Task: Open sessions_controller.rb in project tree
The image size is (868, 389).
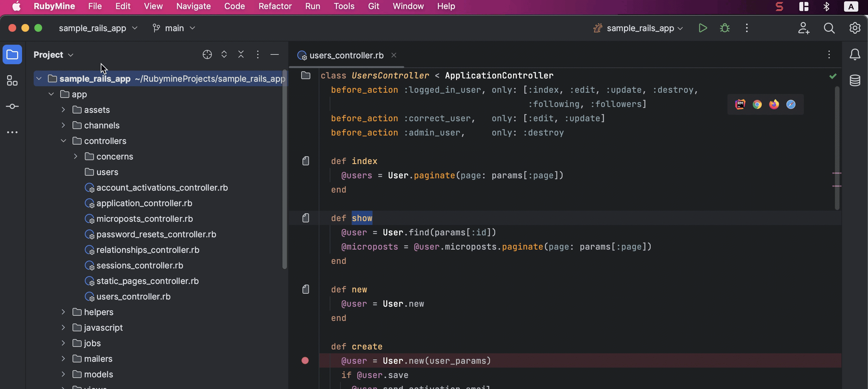Action: click(x=140, y=265)
